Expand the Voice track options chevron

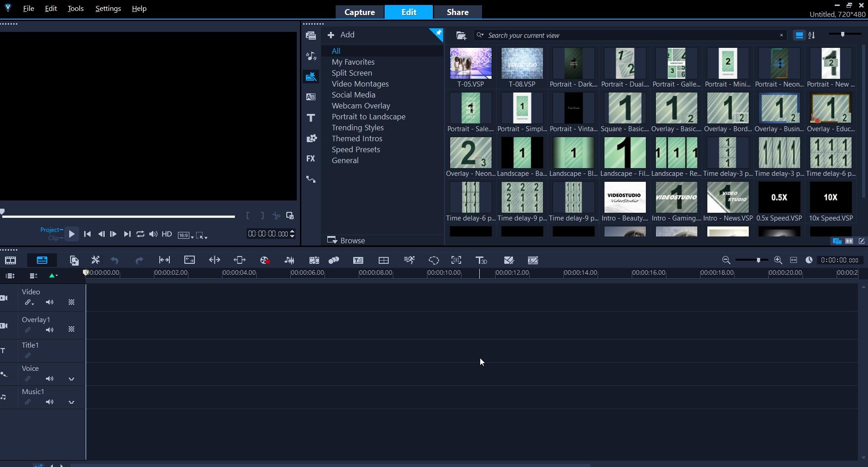click(x=71, y=379)
